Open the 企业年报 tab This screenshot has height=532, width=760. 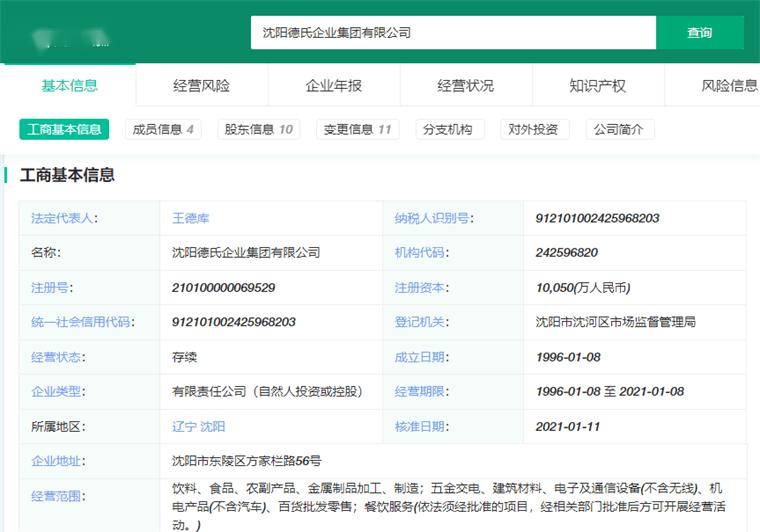click(334, 86)
